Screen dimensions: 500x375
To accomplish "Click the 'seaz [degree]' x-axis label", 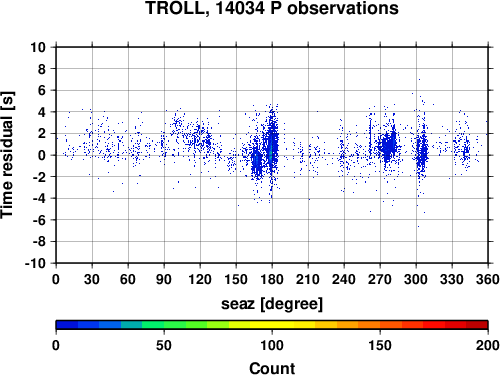I will coord(272,304).
